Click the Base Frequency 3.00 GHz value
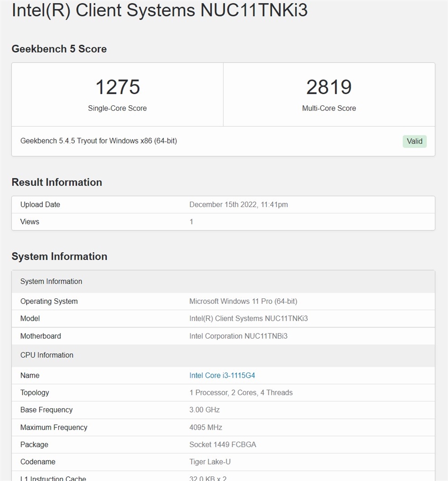The image size is (448, 481). point(204,410)
